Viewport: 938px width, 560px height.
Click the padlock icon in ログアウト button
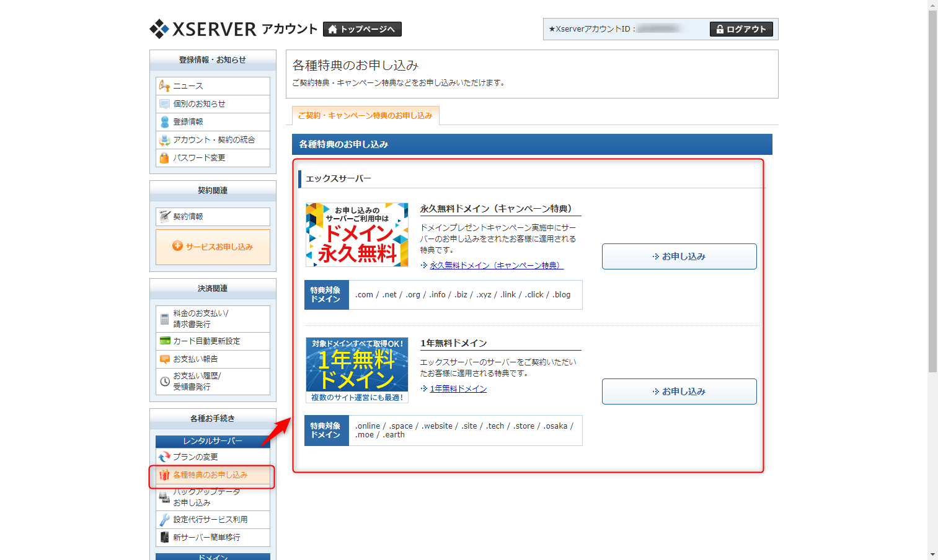[x=720, y=29]
